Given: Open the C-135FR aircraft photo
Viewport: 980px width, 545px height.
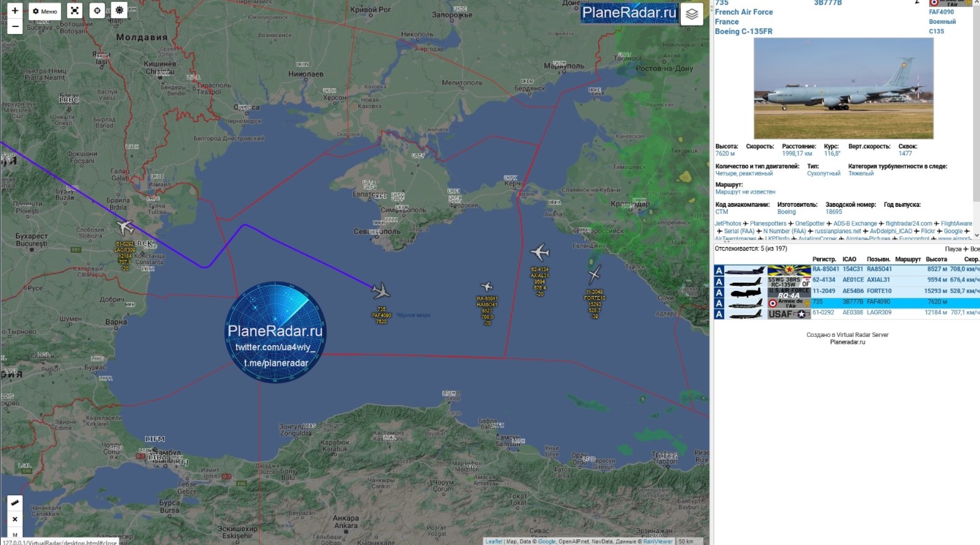Looking at the screenshot, I should 843,88.
